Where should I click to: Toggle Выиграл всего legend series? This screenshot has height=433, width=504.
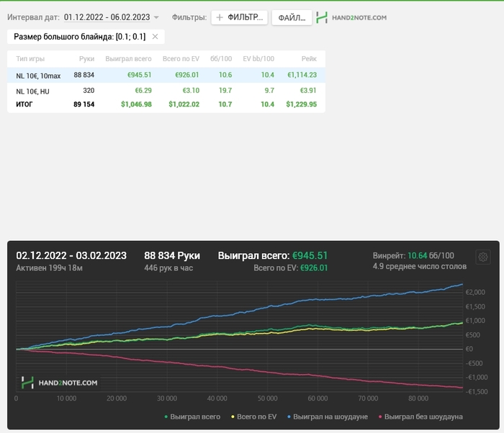(x=192, y=416)
